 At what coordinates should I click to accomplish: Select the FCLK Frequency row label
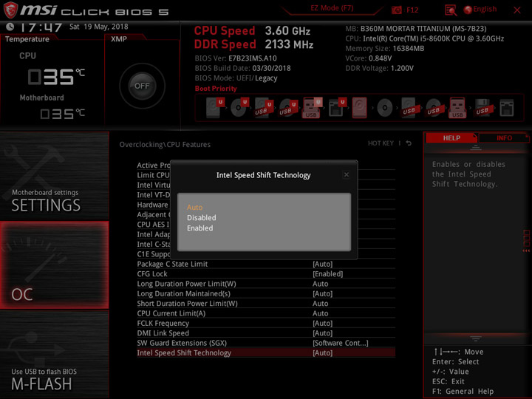(163, 324)
